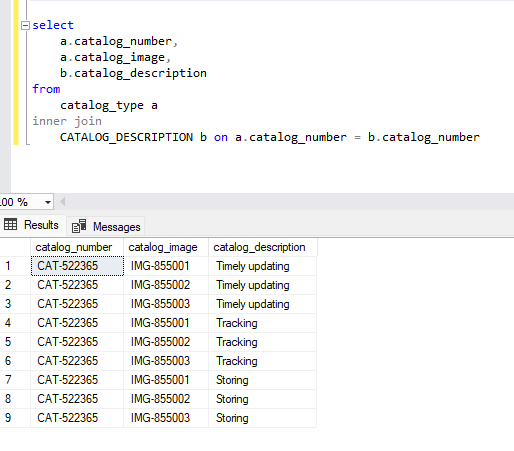
Task: Select row 3 header in results
Action: (15, 304)
